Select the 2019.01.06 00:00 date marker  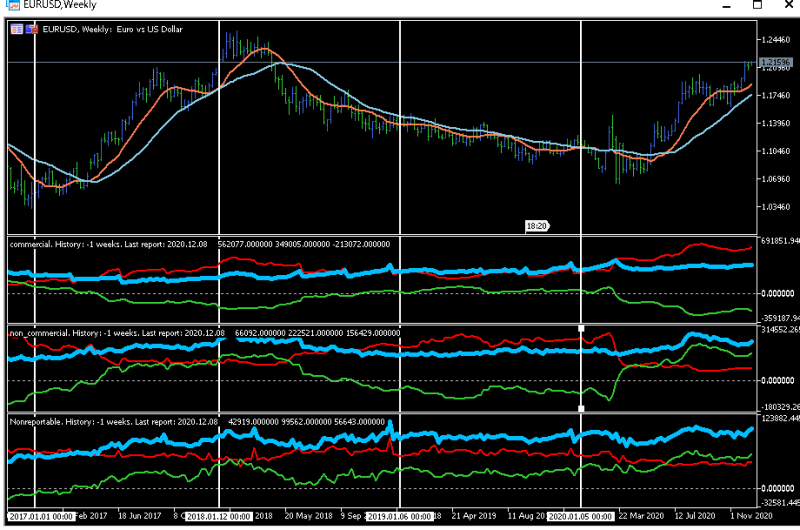coord(399,516)
